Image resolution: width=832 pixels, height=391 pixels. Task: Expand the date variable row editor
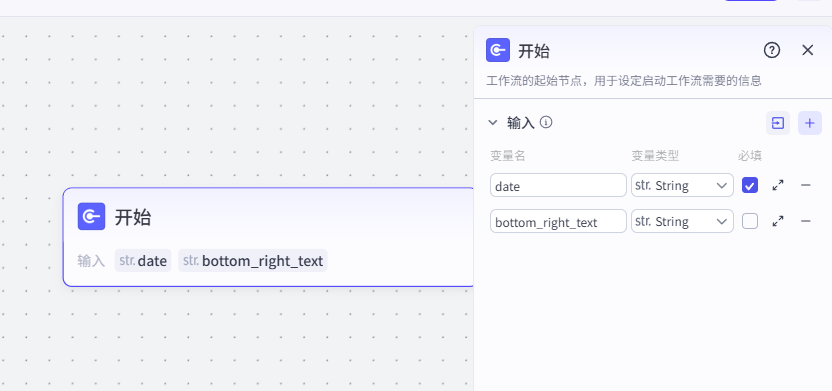tap(778, 185)
